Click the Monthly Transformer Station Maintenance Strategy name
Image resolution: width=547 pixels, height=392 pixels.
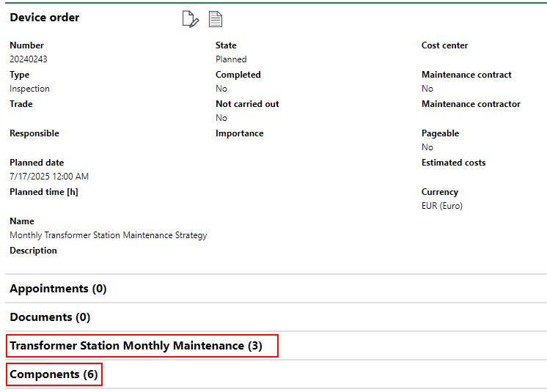(109, 235)
